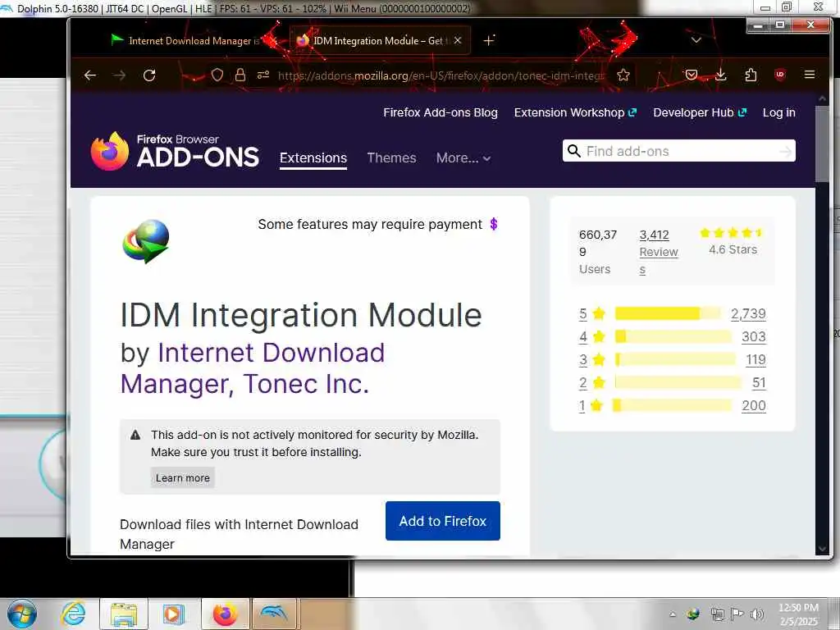Open the extensions puzzle-piece menu
840x630 pixels.
click(751, 75)
